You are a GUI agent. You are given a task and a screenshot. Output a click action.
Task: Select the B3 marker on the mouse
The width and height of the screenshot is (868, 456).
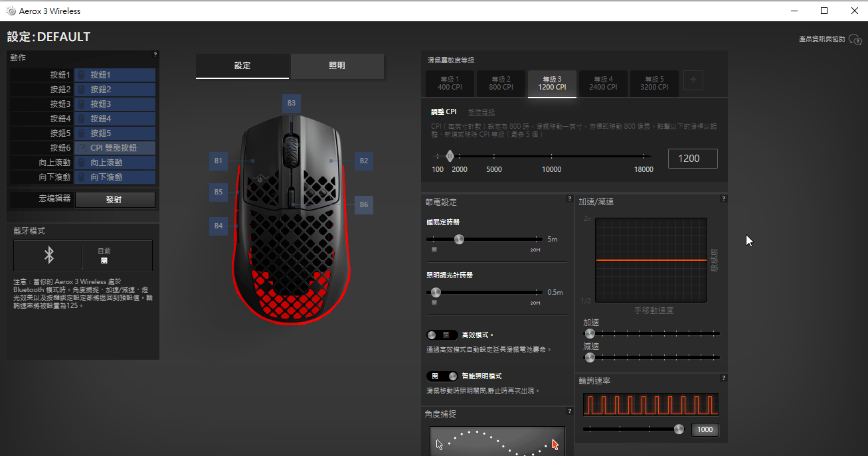(292, 104)
